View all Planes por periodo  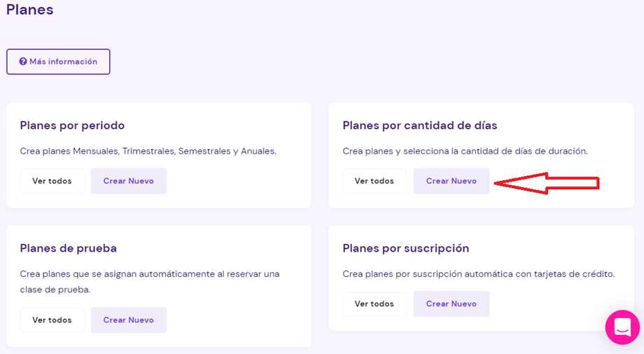(x=52, y=181)
